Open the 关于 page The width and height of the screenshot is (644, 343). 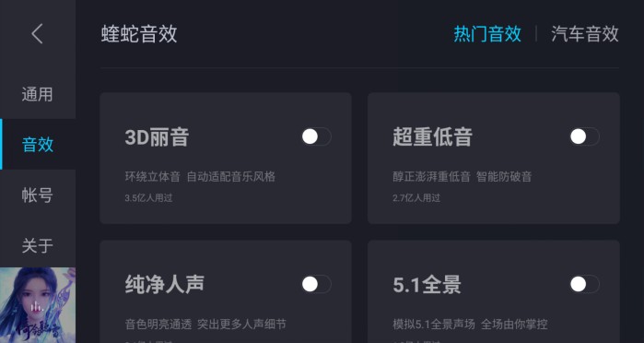coord(38,245)
